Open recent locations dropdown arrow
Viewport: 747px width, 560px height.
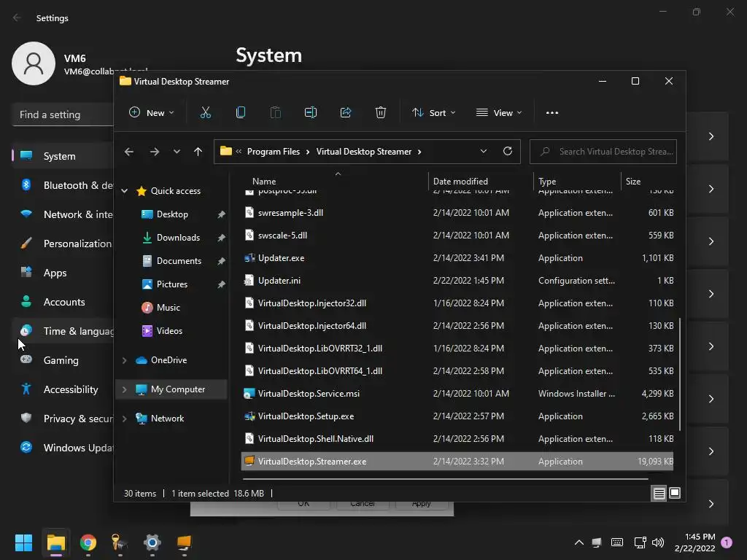pyautogui.click(x=177, y=152)
